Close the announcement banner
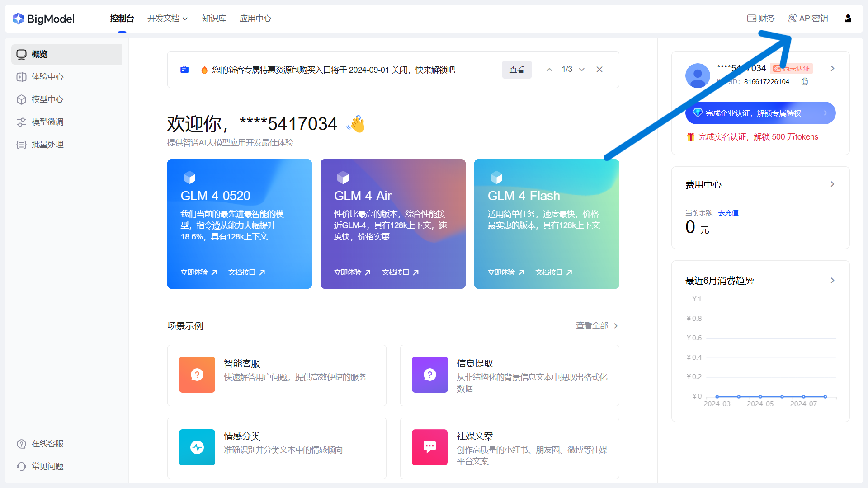This screenshot has height=488, width=868. pos(599,70)
